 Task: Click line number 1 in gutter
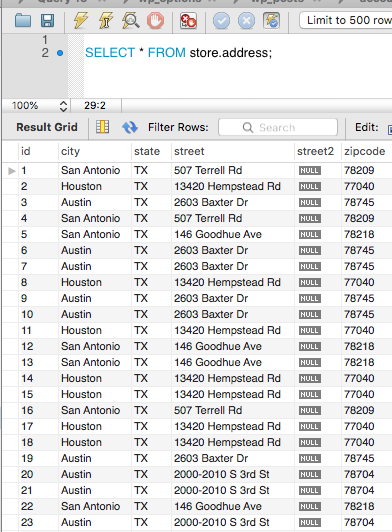pos(45,40)
